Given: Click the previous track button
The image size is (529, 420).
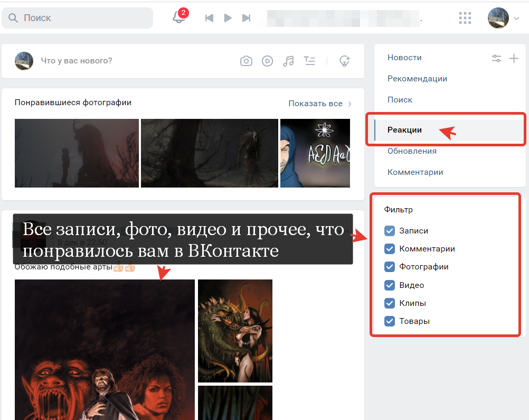Looking at the screenshot, I should point(209,18).
